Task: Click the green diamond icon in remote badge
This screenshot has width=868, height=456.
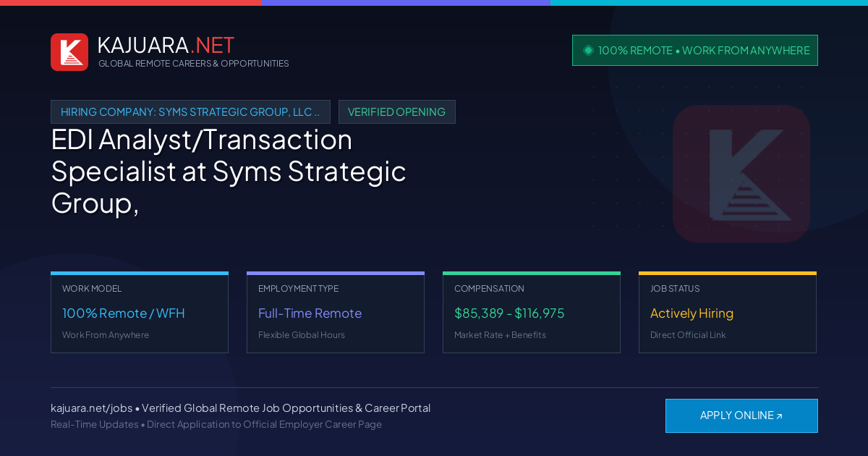Action: point(588,50)
